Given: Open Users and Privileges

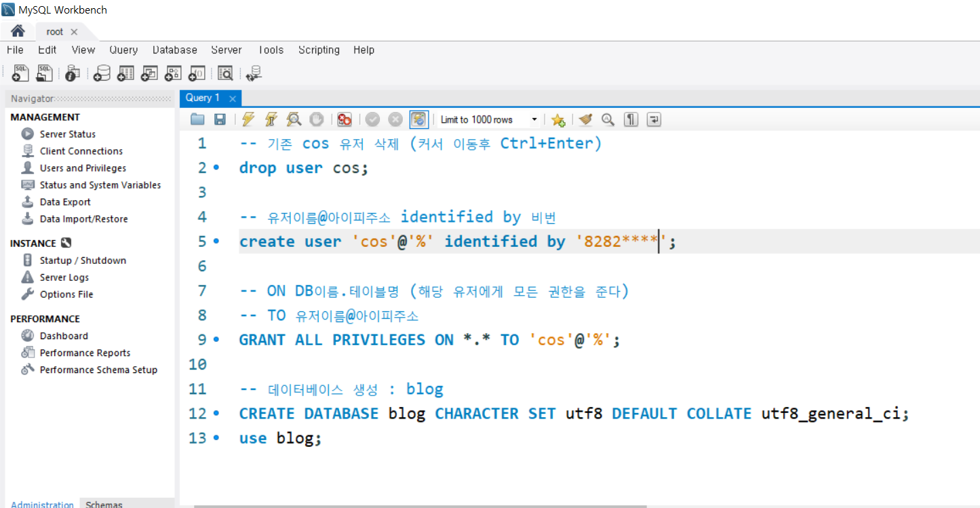Looking at the screenshot, I should click(83, 168).
